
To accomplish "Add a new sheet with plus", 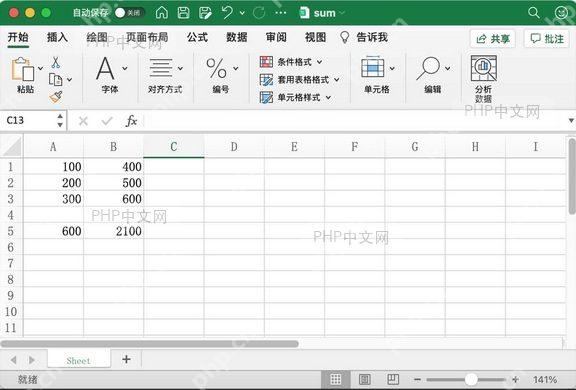I will point(126,359).
